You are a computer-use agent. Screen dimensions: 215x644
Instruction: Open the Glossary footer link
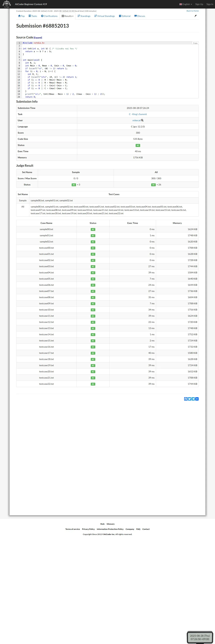click(110, 524)
